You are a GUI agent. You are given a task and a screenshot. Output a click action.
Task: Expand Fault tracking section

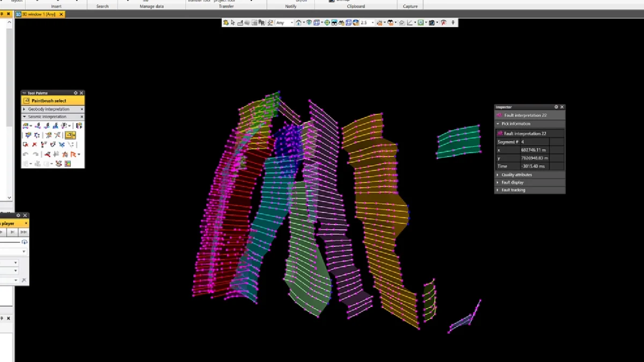(497, 190)
